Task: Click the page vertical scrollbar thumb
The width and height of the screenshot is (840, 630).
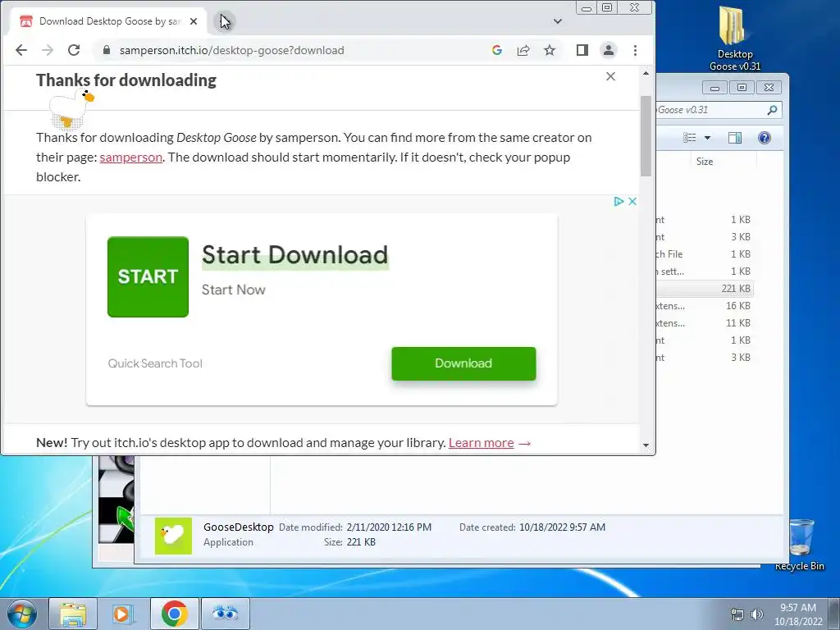Action: pyautogui.click(x=646, y=136)
